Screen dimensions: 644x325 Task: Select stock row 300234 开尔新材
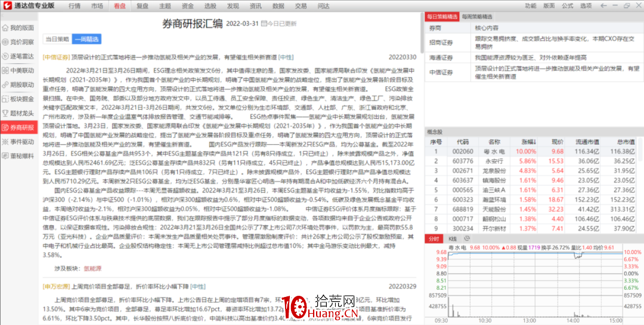531,228
